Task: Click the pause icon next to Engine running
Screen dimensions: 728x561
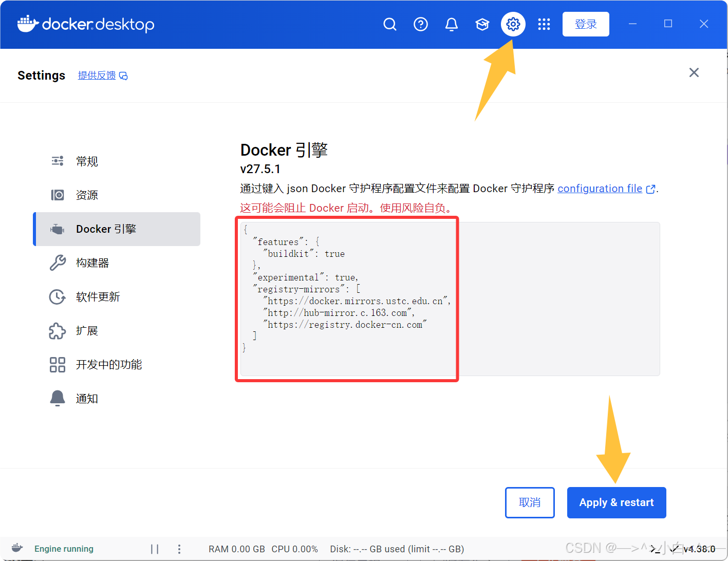Action: [x=155, y=549]
